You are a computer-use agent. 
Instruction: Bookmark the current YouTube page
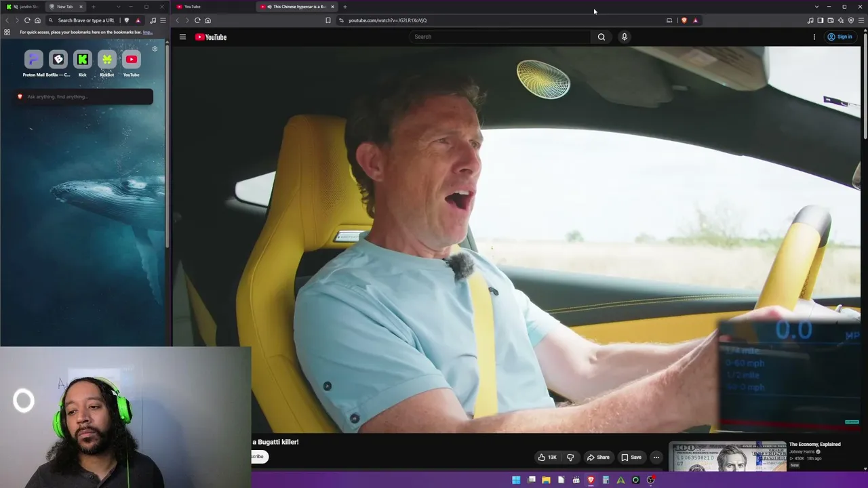coord(328,20)
